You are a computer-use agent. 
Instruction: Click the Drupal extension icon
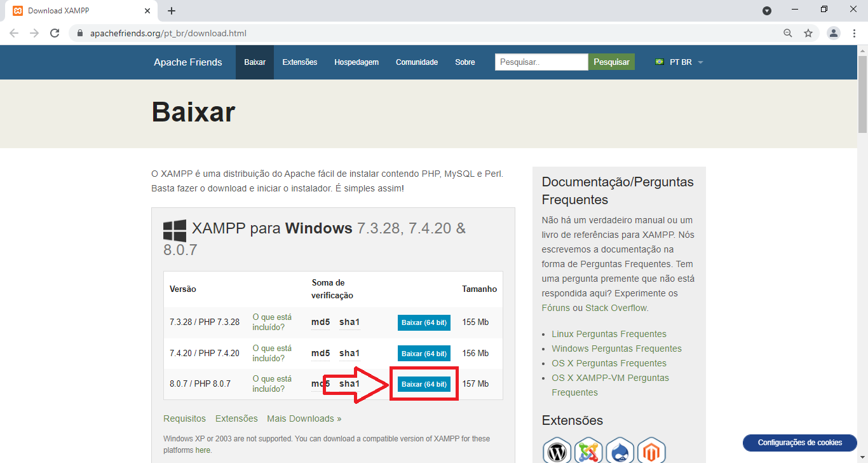click(620, 450)
